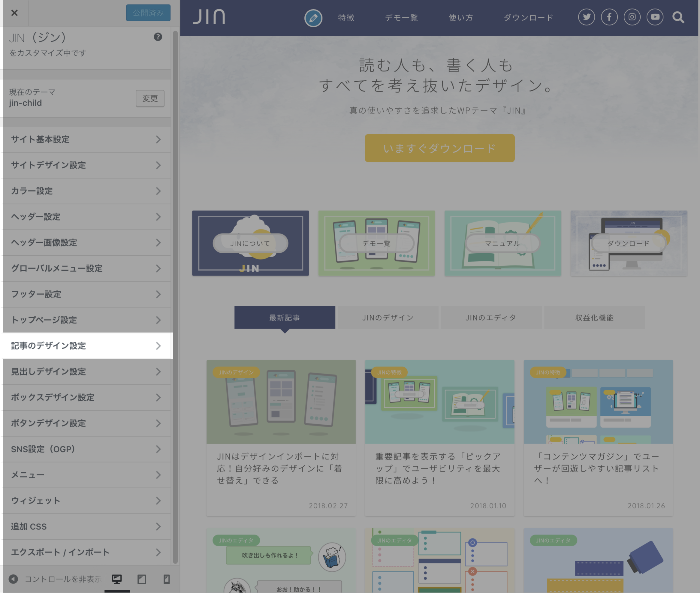
Task: Click the デモ一覧 nav menu item
Action: (x=401, y=17)
